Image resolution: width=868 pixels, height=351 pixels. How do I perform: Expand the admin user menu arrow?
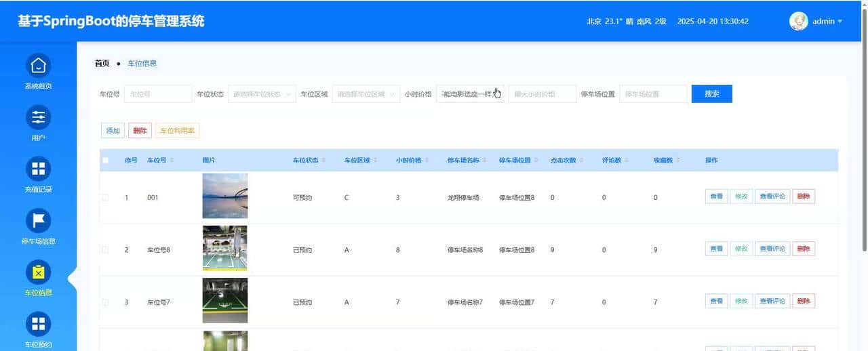pos(840,22)
